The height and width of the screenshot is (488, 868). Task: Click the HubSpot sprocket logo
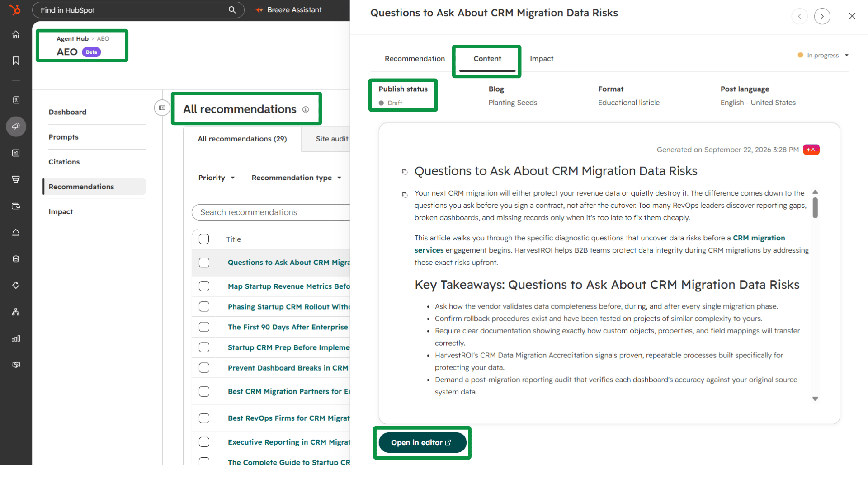15,9
